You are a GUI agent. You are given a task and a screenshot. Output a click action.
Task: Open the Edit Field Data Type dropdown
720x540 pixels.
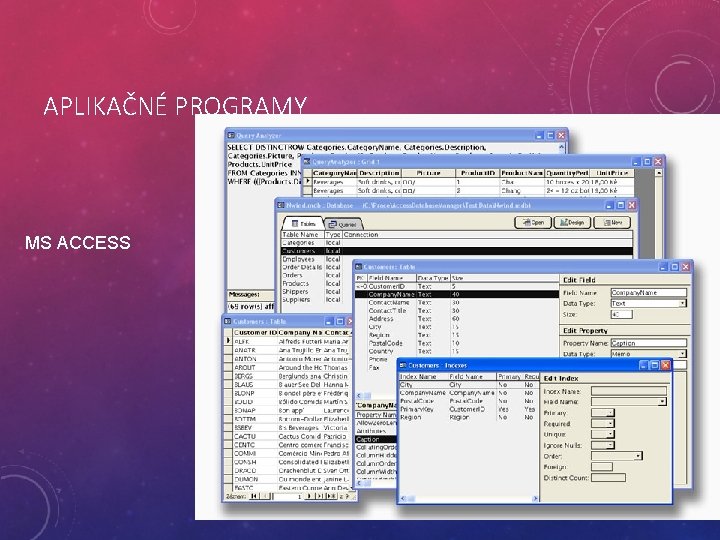pos(682,304)
